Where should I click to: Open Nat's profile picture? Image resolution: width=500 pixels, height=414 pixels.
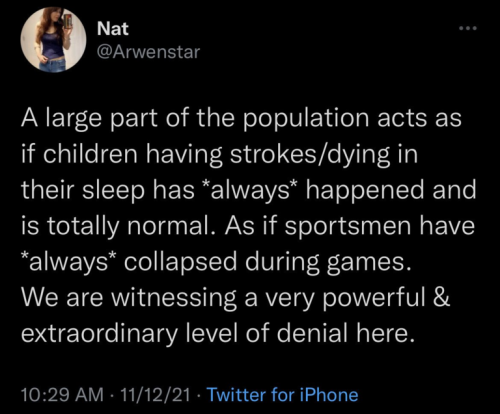(x=53, y=40)
